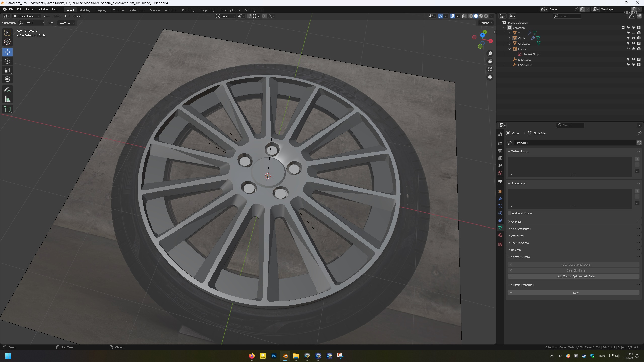Toggle camera view in viewport

[490, 69]
